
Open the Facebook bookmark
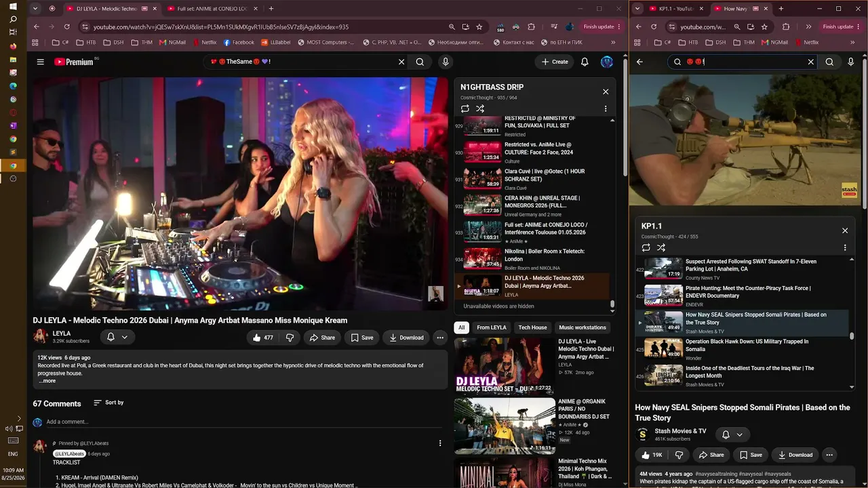point(239,42)
